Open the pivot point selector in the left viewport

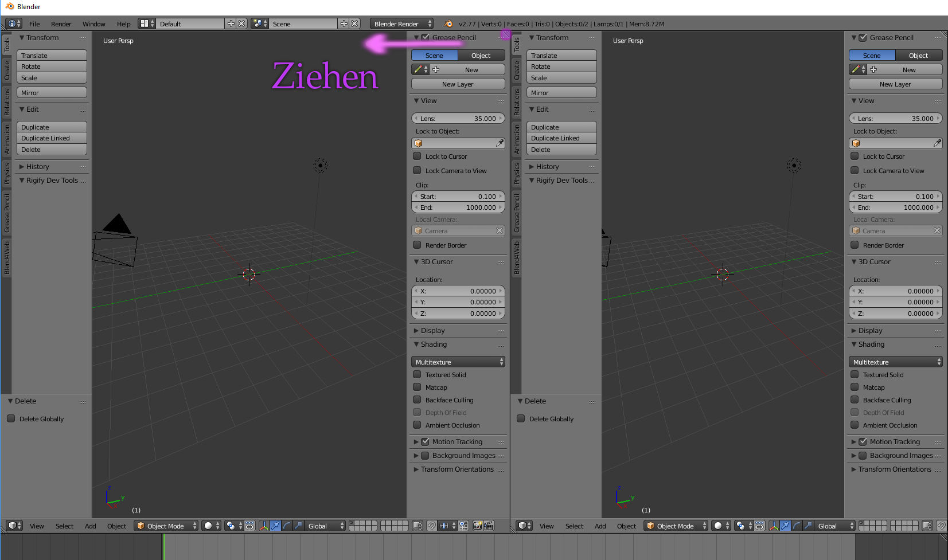click(x=233, y=526)
